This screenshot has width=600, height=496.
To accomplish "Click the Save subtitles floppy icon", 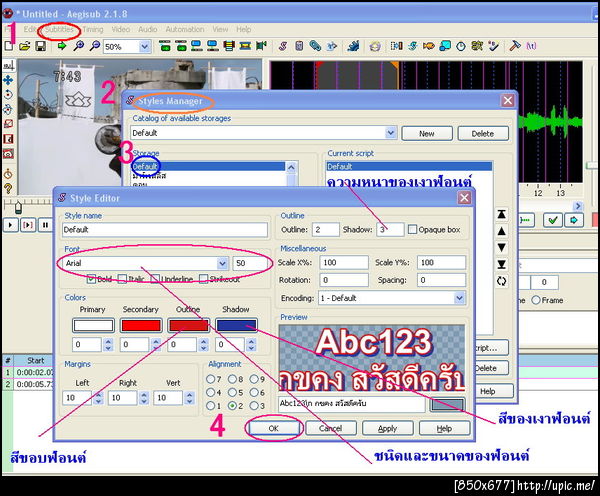I will point(41,46).
